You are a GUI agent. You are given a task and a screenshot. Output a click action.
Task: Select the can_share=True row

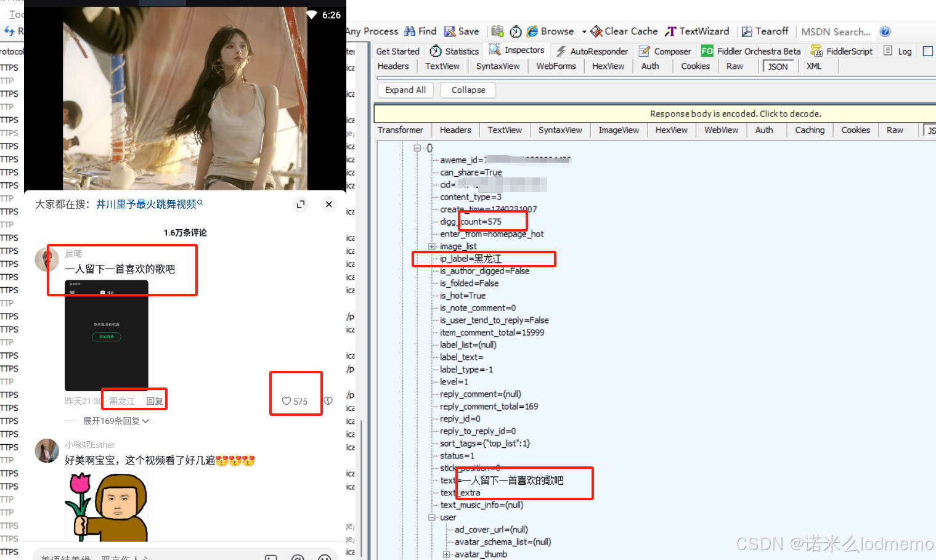[x=471, y=172]
